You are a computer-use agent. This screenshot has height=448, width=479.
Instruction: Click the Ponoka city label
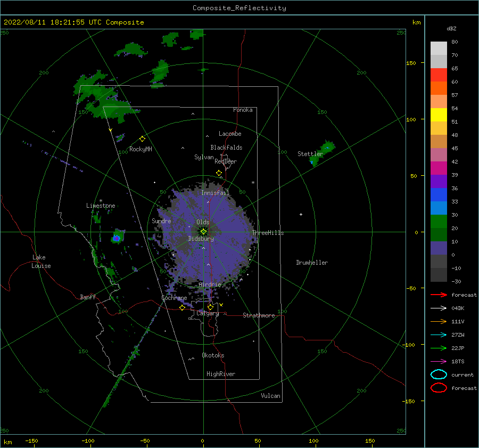point(243,110)
